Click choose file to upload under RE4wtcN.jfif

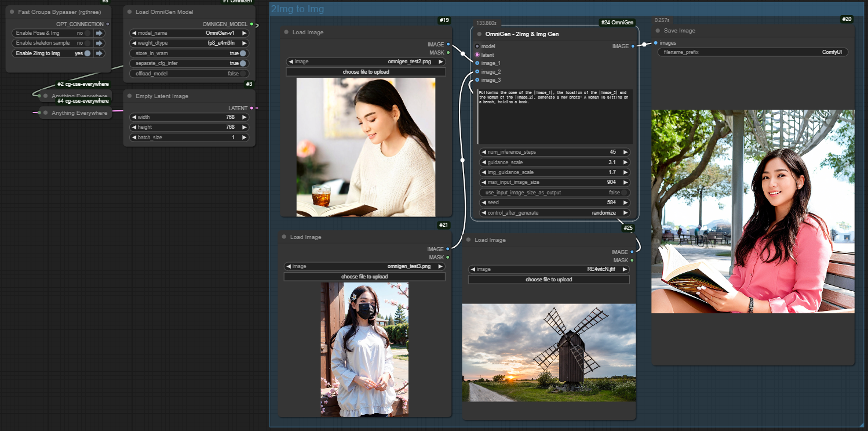coord(548,280)
